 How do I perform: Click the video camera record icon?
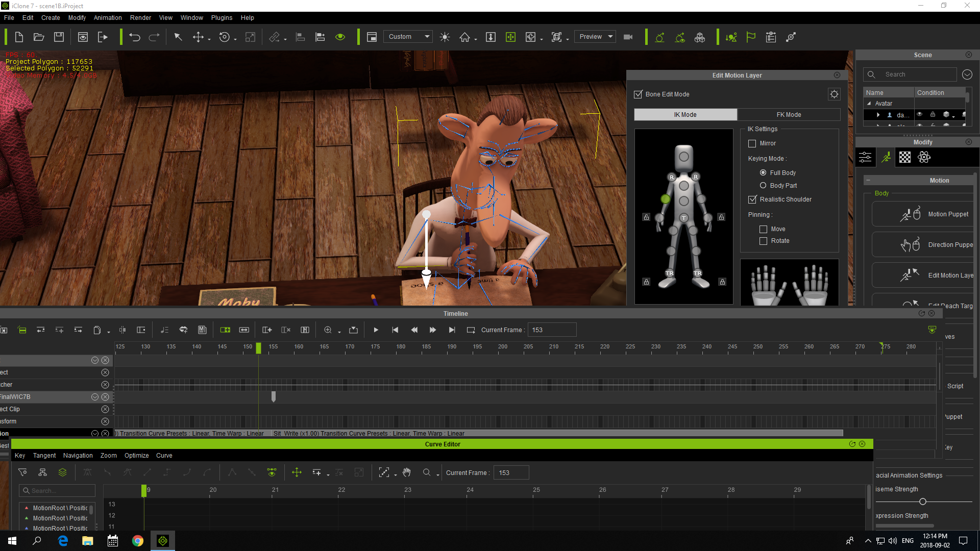click(x=628, y=37)
